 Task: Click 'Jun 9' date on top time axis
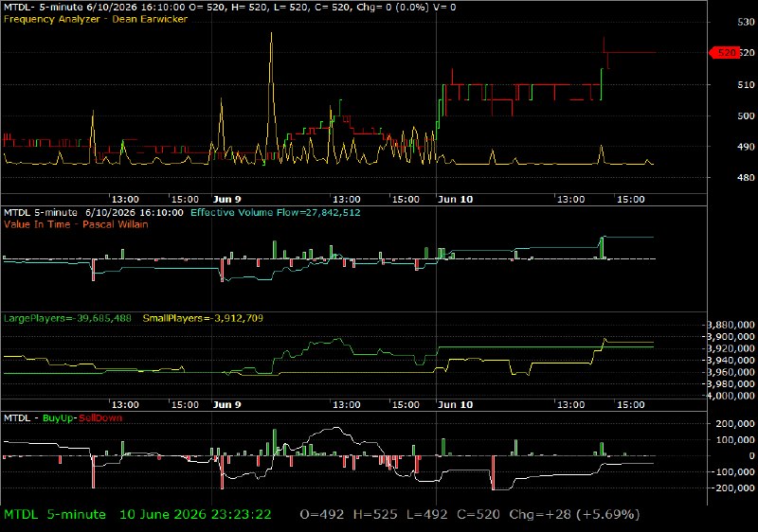coord(226,200)
